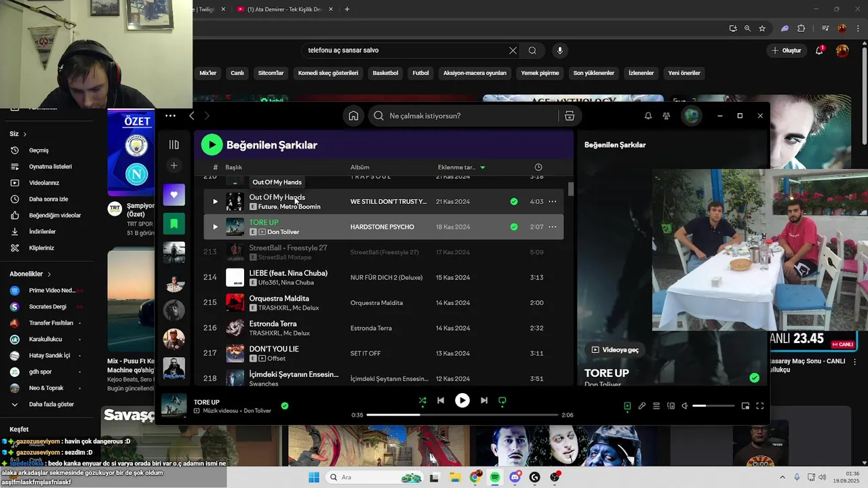868x488 pixels.
Task: Expand the Abonelikler section chevron
Action: coord(48,274)
